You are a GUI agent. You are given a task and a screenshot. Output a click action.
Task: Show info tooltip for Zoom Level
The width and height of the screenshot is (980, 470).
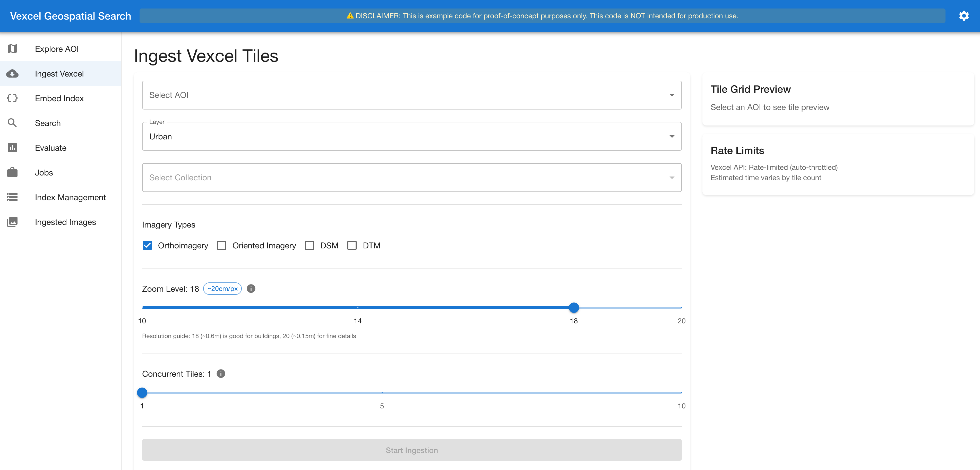coord(251,289)
